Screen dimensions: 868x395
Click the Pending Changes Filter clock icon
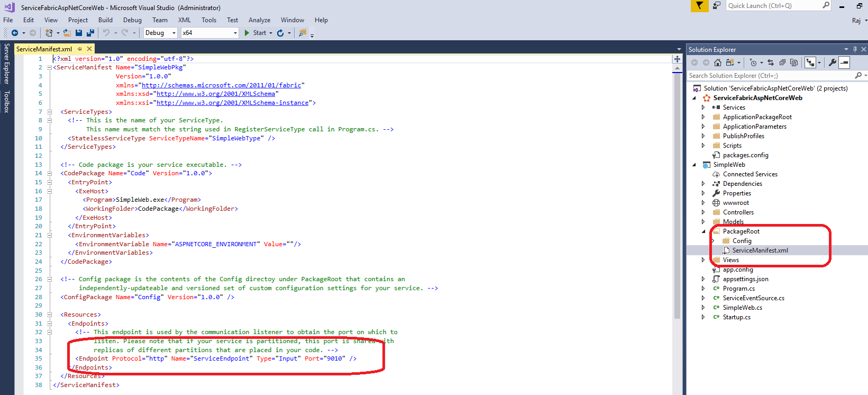click(x=753, y=62)
